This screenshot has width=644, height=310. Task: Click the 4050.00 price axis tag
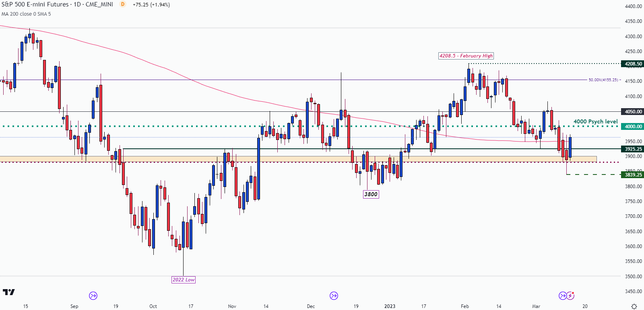pos(633,111)
